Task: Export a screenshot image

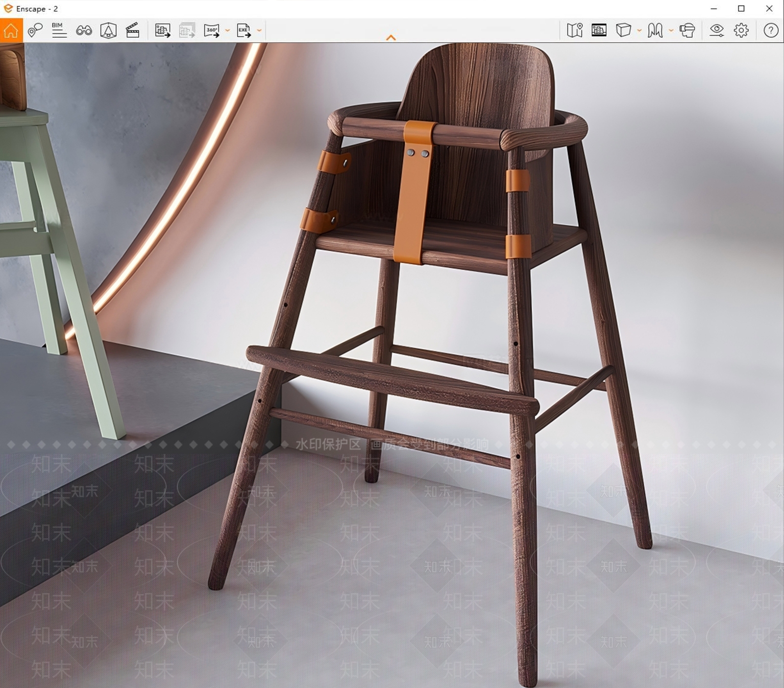Action: pos(163,30)
